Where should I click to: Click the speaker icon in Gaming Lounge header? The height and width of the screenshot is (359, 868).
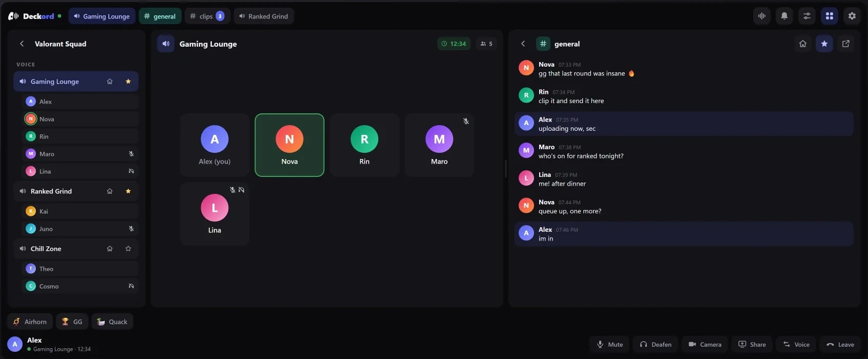(x=166, y=44)
